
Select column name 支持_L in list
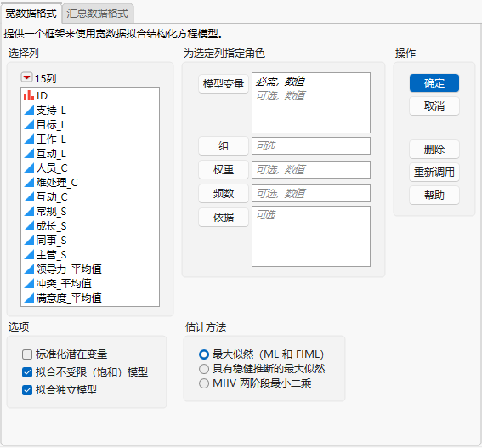point(51,110)
